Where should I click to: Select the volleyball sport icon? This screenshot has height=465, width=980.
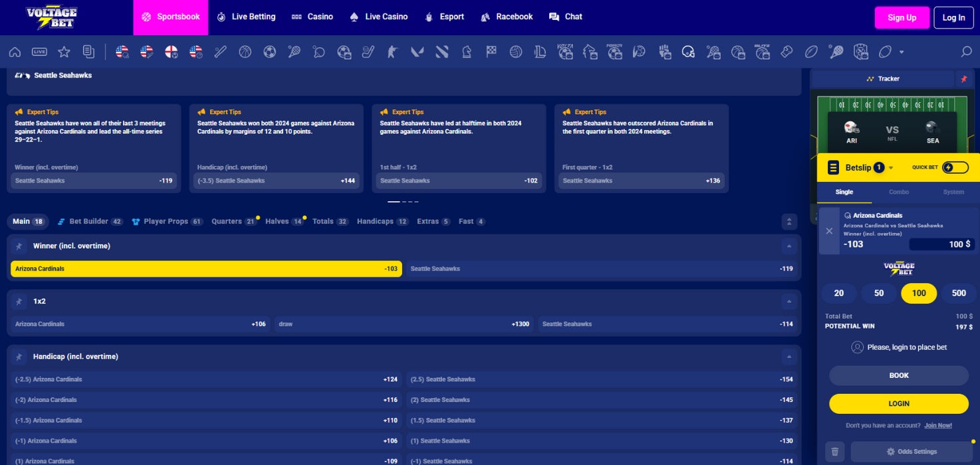click(516, 52)
